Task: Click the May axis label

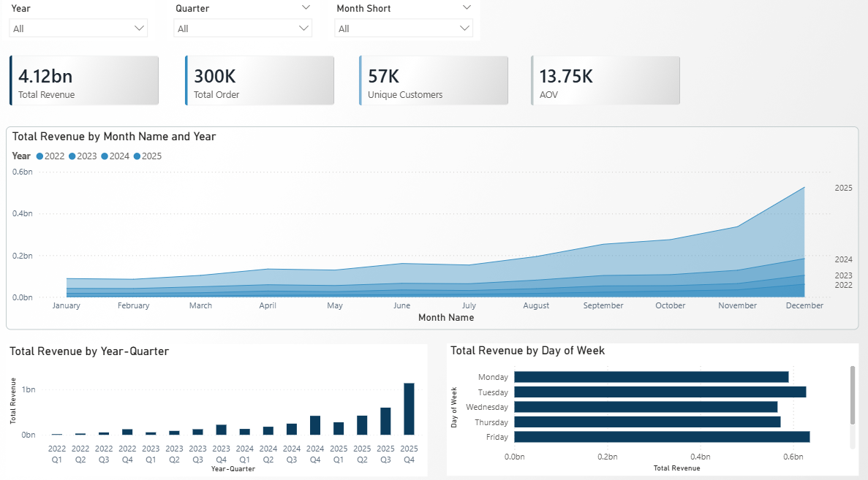Action: click(x=335, y=305)
